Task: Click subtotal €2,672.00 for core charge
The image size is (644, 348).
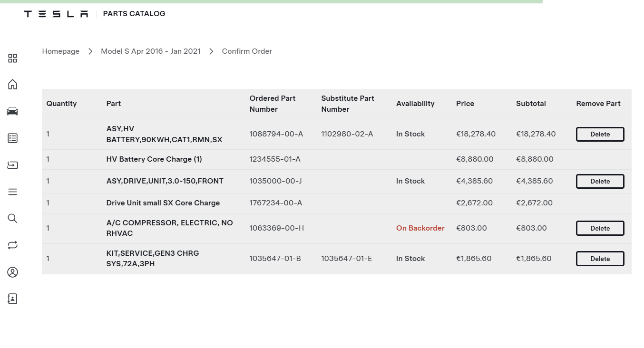Action: click(535, 203)
